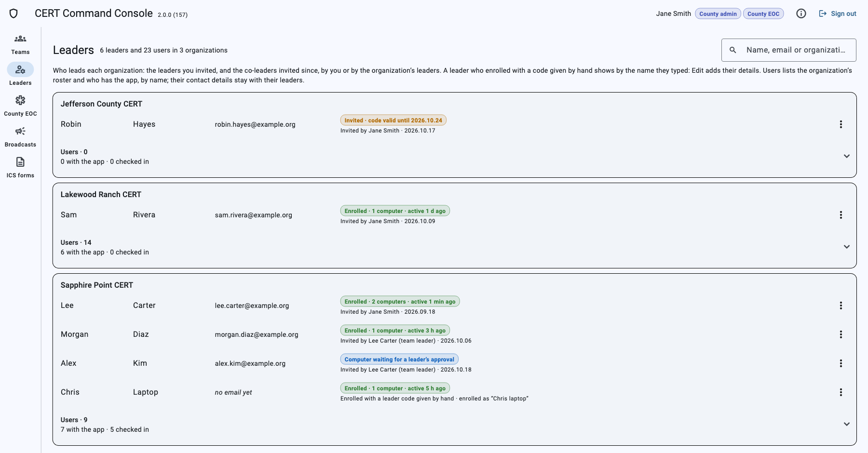Click Enrolled 1 computer active 5 h ago
Image resolution: width=868 pixels, height=453 pixels.
click(395, 388)
